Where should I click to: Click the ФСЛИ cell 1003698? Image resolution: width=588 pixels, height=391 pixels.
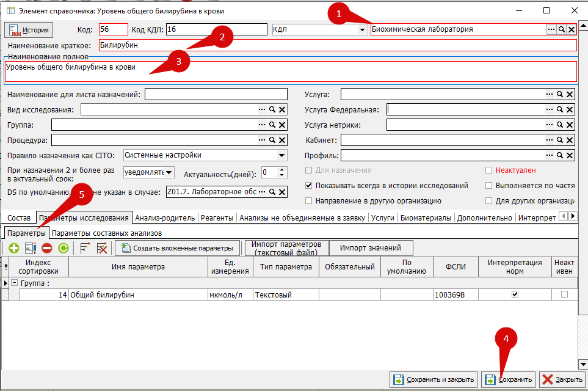[x=456, y=294]
